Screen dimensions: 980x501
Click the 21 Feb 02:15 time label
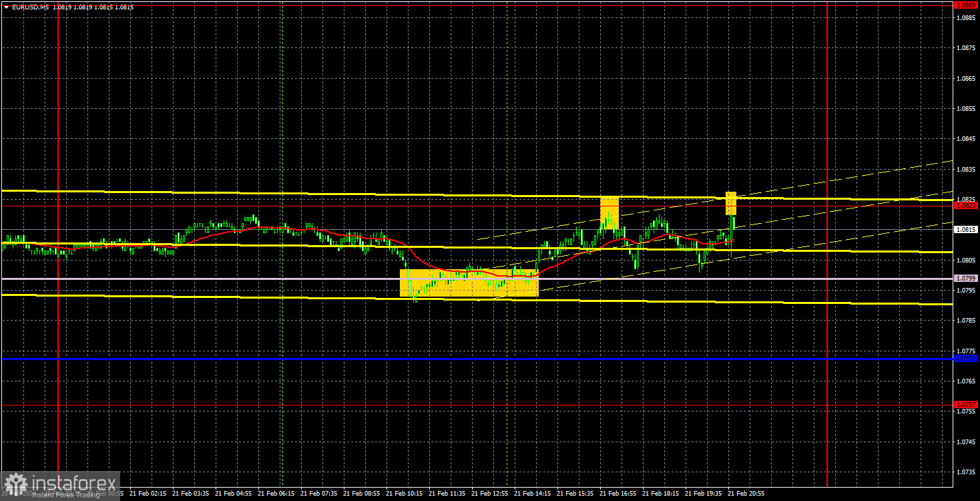(148, 494)
